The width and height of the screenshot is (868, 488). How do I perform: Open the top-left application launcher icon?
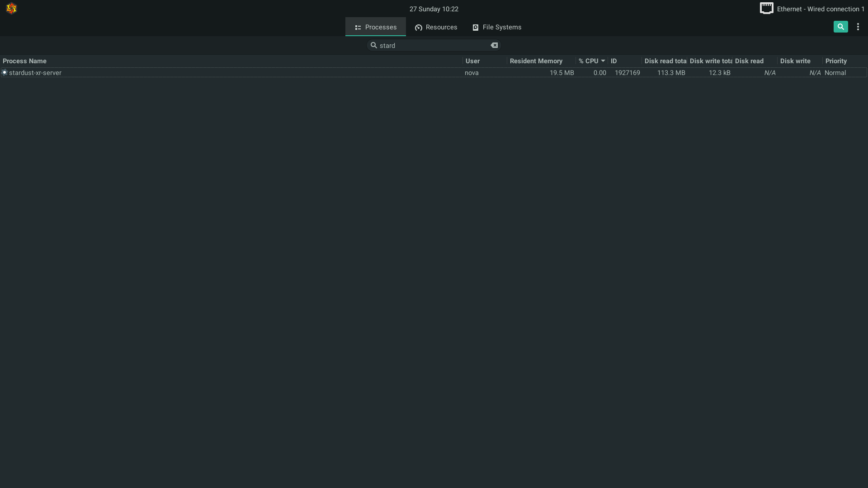tap(11, 9)
